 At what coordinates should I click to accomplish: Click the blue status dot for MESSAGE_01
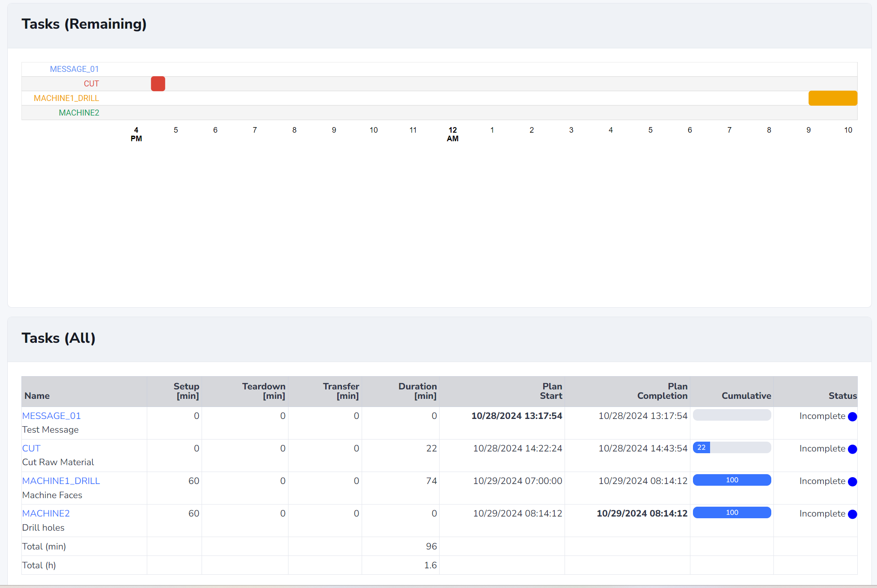pos(852,416)
